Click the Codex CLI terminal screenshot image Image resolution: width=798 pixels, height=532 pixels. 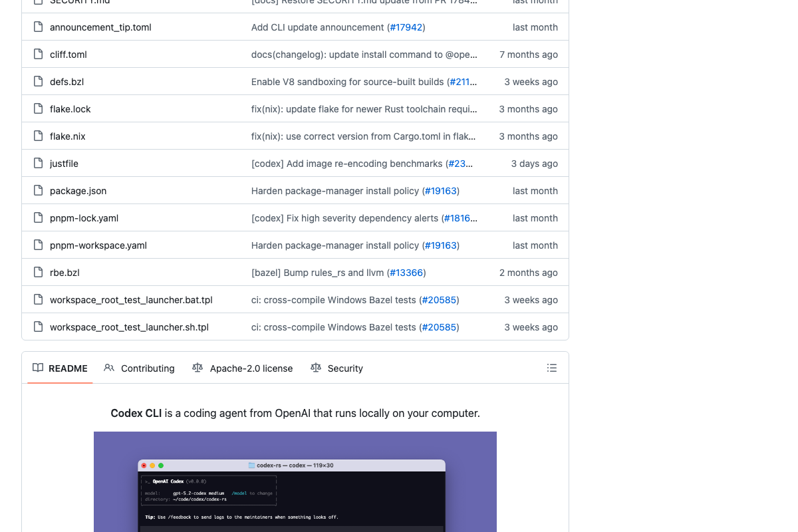point(295,481)
